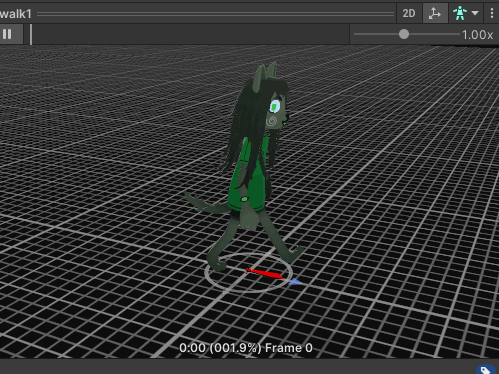Screen dimensions: 499x374
Task: Click the right end of the speed slider track
Action: (x=458, y=34)
